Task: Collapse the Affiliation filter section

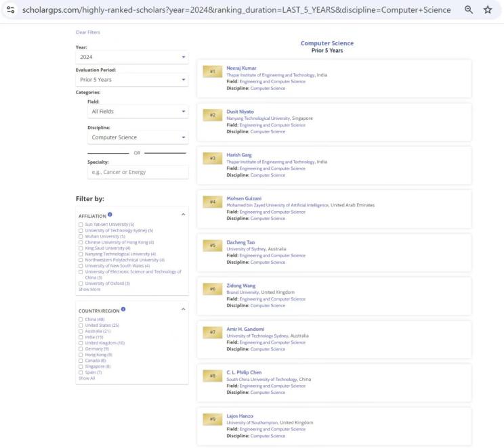Action: click(183, 215)
